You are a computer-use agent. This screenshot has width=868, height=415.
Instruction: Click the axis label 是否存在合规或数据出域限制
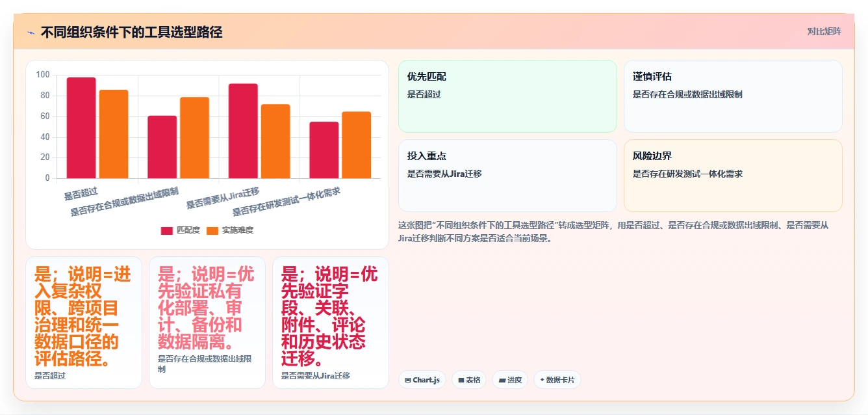tap(125, 202)
